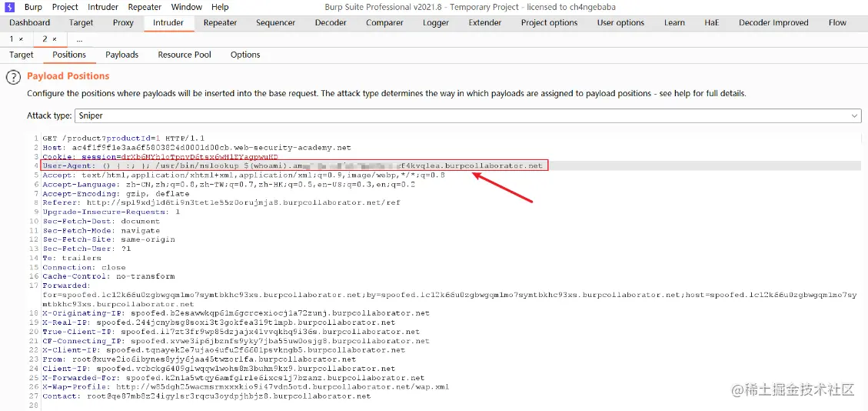Click the Upgrade-Insecure-Requests header line
Viewport: 868px width, 411px height.
pyautogui.click(x=111, y=212)
